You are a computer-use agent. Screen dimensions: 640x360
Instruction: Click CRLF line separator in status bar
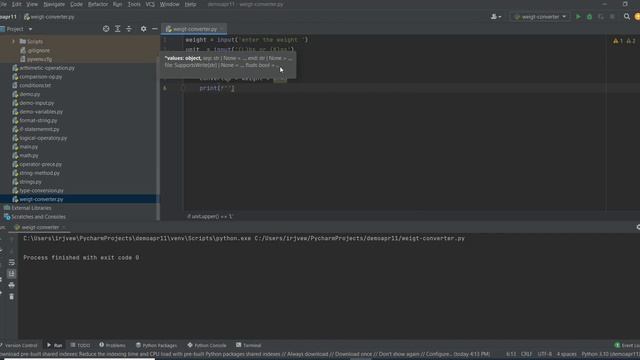pyautogui.click(x=526, y=354)
